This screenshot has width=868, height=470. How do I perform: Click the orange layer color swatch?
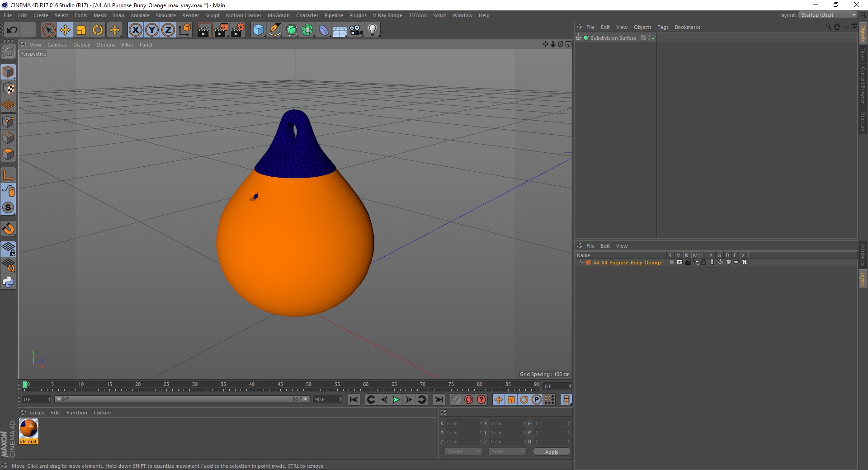pos(588,263)
